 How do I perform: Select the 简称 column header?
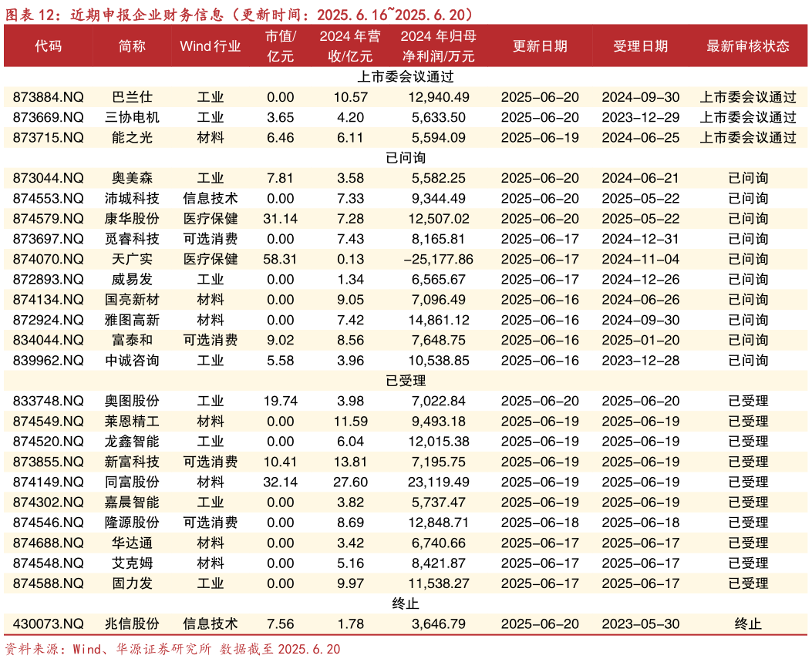coord(132,46)
